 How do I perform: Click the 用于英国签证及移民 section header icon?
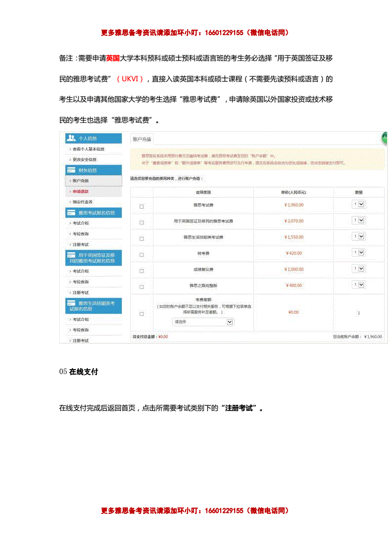point(71,255)
